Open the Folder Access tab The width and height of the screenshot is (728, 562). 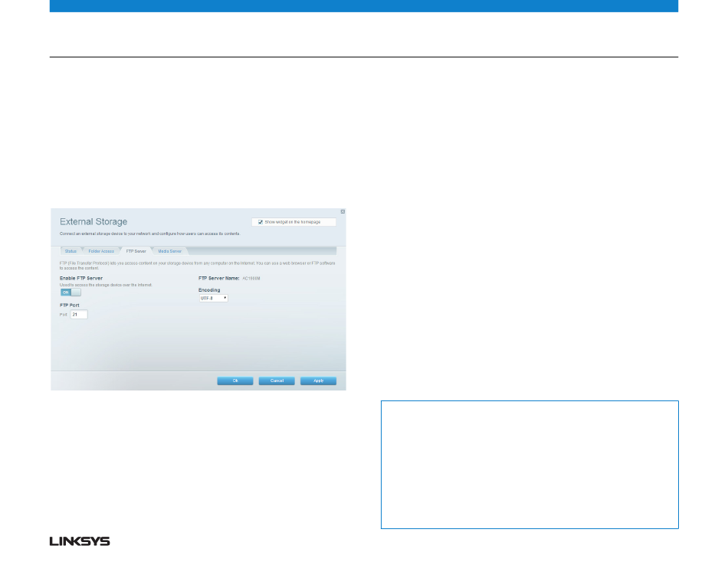click(x=101, y=251)
